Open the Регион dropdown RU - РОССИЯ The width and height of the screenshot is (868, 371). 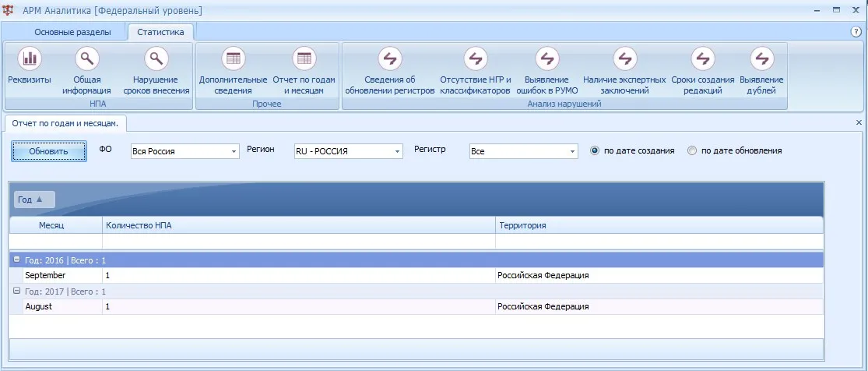[x=348, y=151]
